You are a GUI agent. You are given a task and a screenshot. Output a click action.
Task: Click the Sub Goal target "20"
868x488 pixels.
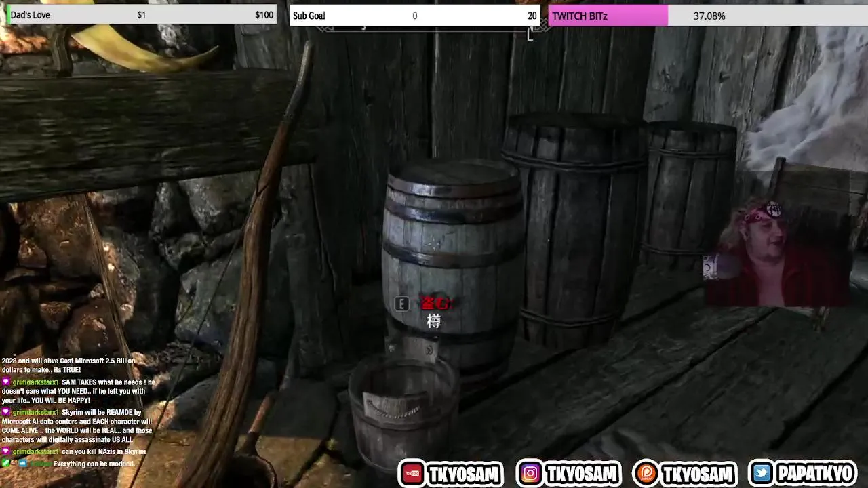coord(532,16)
